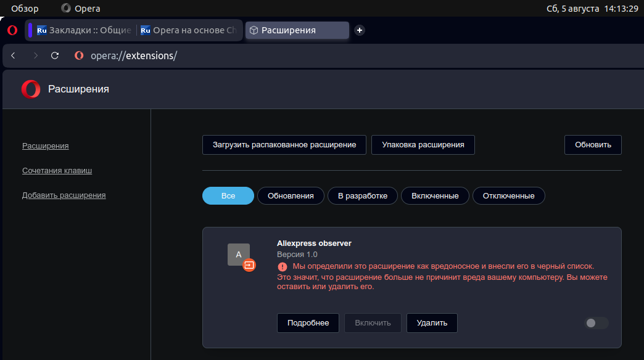This screenshot has width=644, height=360.
Task: Click the Aliexpress observer extension title
Action: pyautogui.click(x=314, y=243)
